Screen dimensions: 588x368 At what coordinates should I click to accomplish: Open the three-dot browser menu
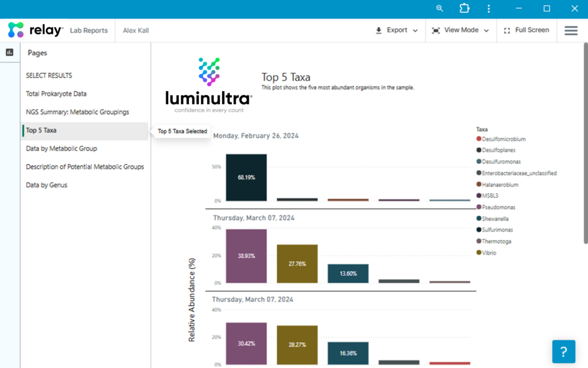click(489, 9)
